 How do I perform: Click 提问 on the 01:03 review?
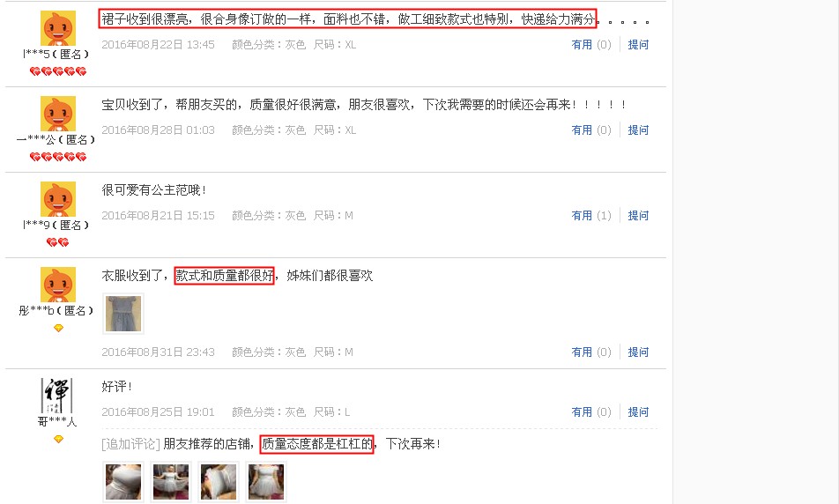[x=638, y=130]
